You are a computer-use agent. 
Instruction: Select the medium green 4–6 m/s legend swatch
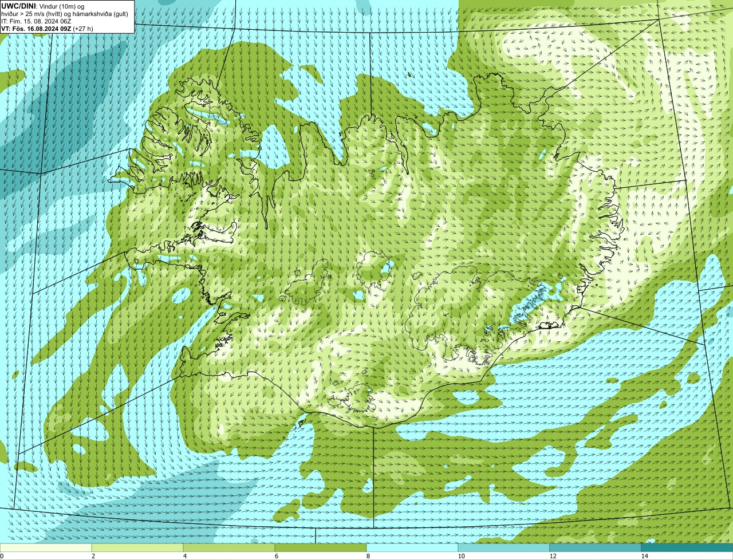pyautogui.click(x=229, y=547)
